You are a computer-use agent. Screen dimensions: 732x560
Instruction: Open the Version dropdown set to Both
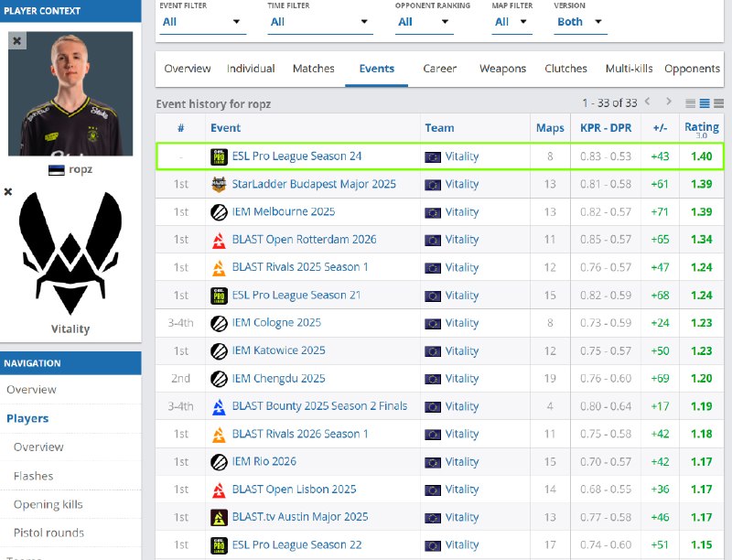[x=580, y=22]
